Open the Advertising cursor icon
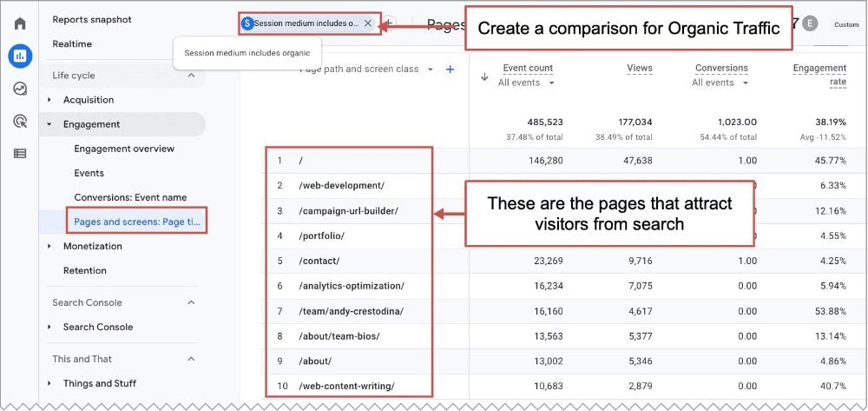Viewport: 868px width, 411px height. (20, 122)
